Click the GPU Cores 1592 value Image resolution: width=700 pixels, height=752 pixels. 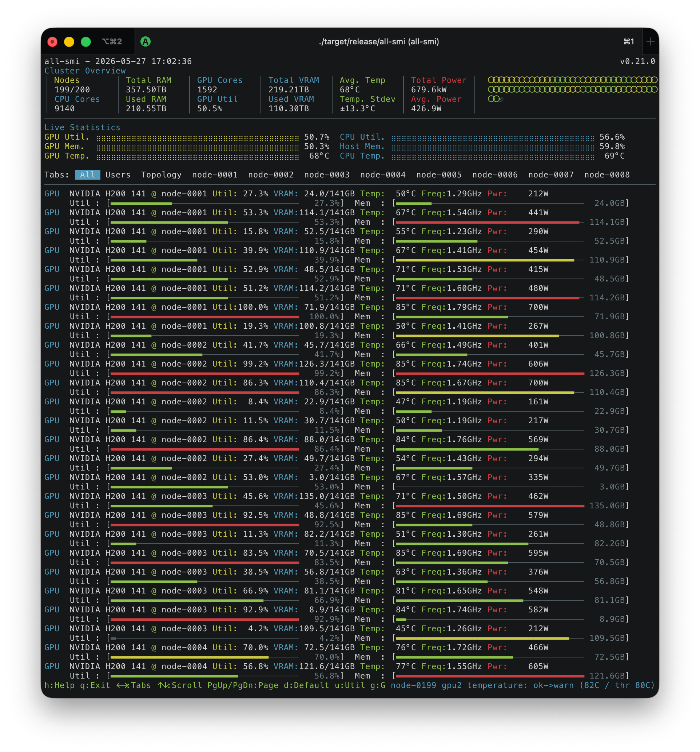pos(207,90)
